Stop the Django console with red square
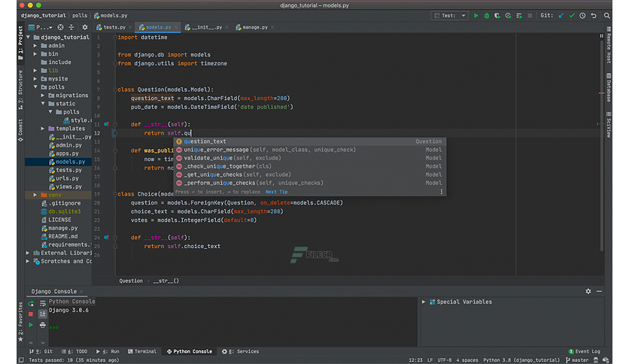 coord(31,314)
